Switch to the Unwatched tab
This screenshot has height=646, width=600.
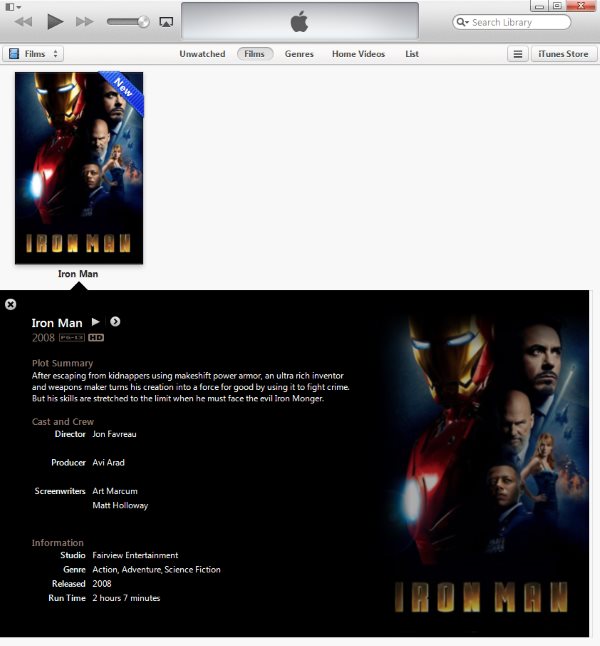[x=202, y=54]
